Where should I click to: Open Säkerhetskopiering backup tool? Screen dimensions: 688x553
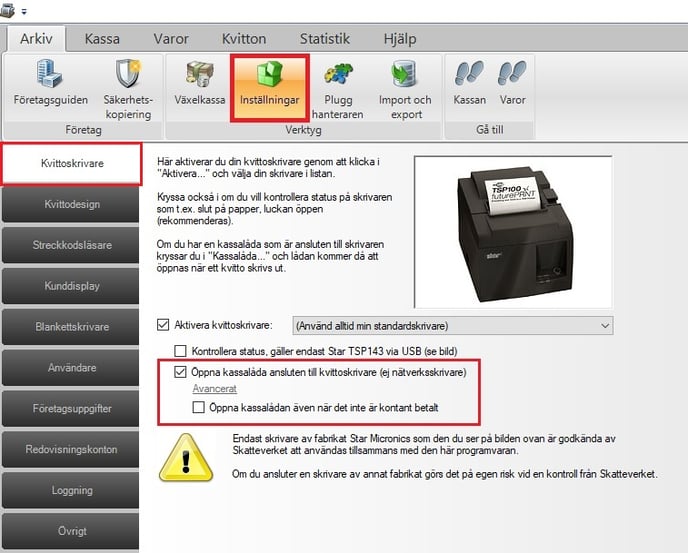[x=128, y=89]
